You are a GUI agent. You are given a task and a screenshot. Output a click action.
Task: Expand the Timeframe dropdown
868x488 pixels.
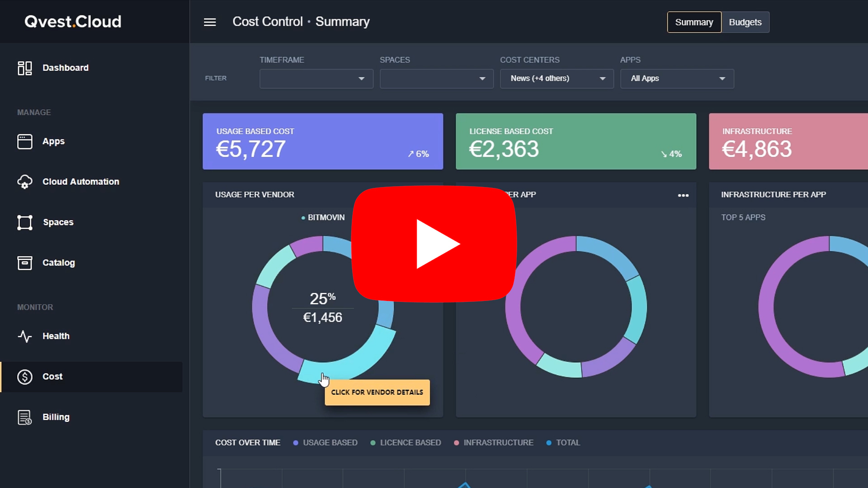click(316, 79)
